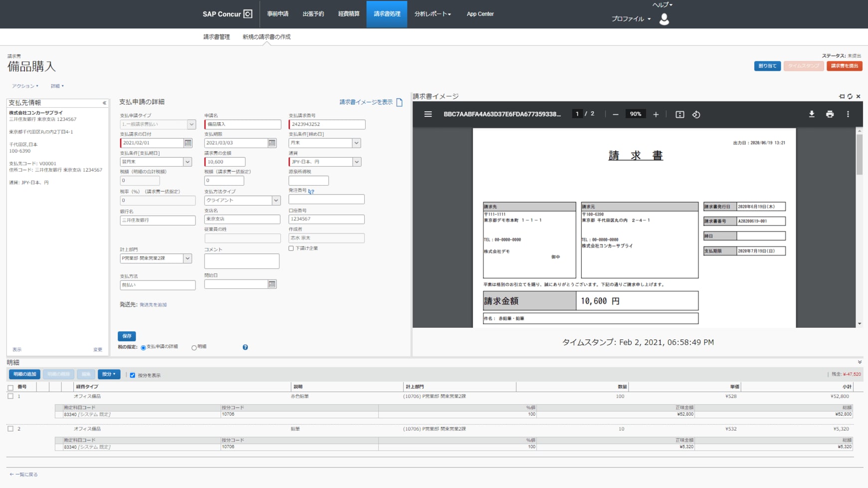Rotate the PDF page
The width and height of the screenshot is (868, 488).
(x=696, y=114)
